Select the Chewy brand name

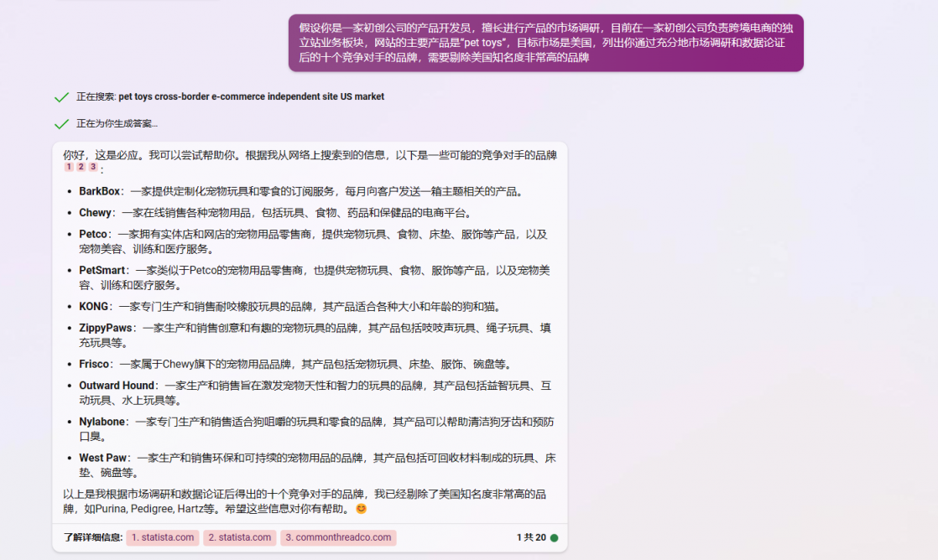click(x=95, y=213)
